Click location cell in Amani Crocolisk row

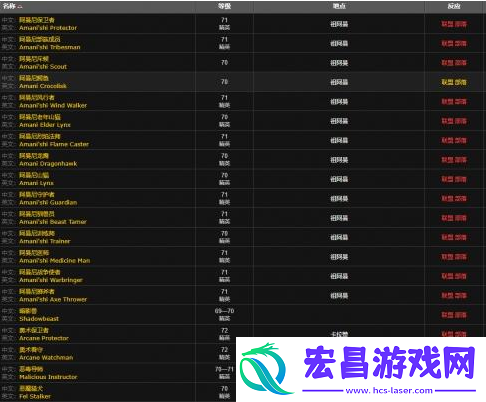coord(339,82)
